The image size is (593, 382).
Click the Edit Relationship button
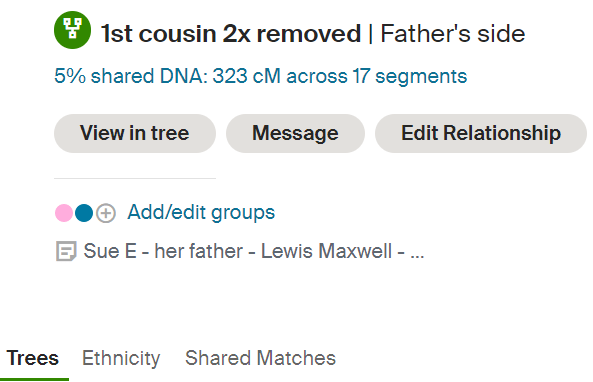click(x=481, y=134)
